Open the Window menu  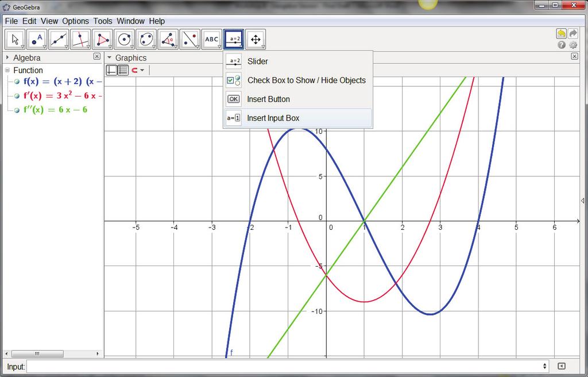point(130,21)
